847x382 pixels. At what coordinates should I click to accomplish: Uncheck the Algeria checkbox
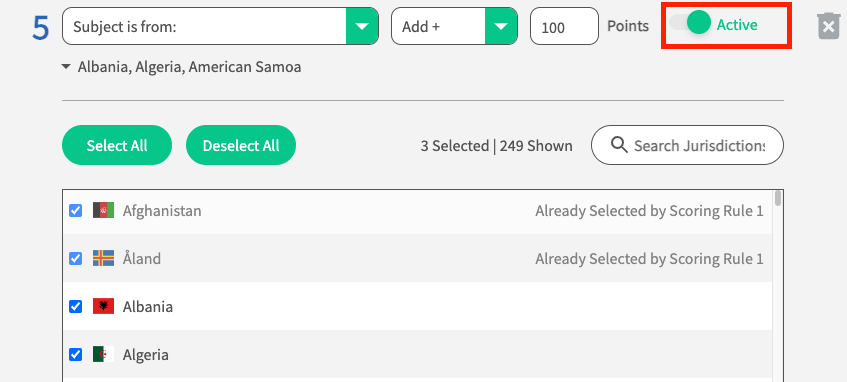pos(76,354)
